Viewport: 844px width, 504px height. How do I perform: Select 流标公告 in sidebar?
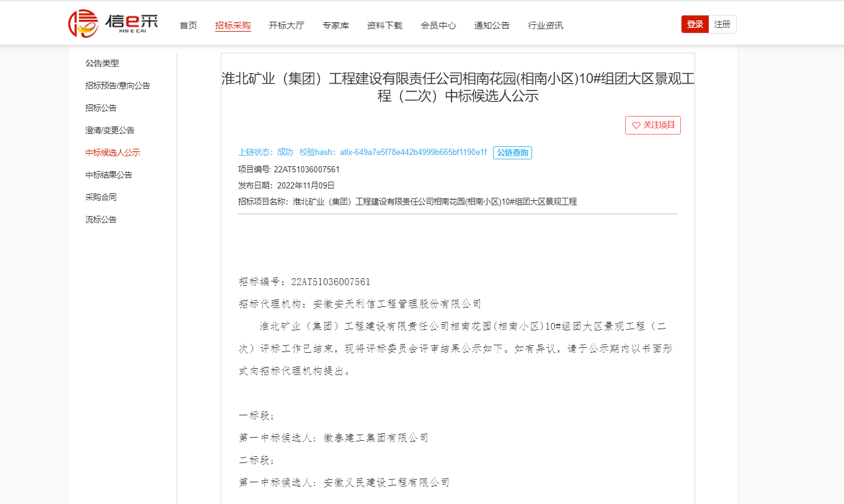[101, 219]
